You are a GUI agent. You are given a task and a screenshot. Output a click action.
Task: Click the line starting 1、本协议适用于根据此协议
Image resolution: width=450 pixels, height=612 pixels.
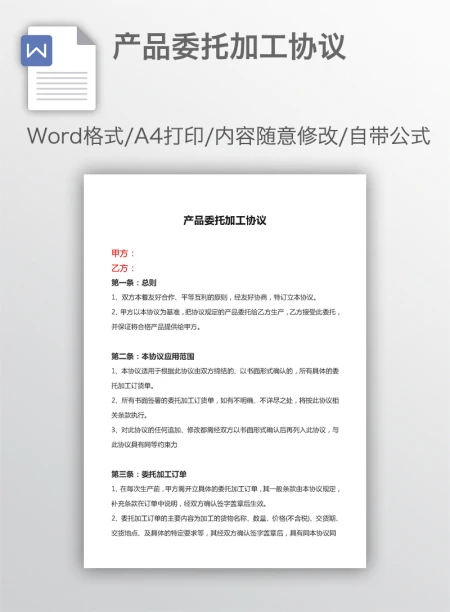pos(225,371)
